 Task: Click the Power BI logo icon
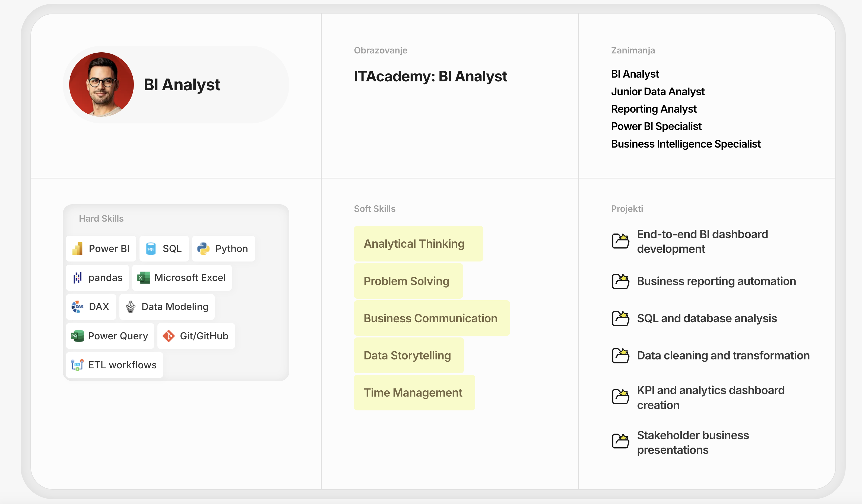click(77, 248)
